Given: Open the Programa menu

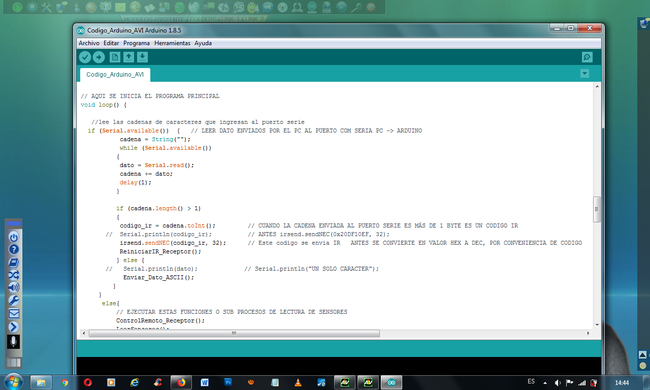Looking at the screenshot, I should (x=136, y=43).
